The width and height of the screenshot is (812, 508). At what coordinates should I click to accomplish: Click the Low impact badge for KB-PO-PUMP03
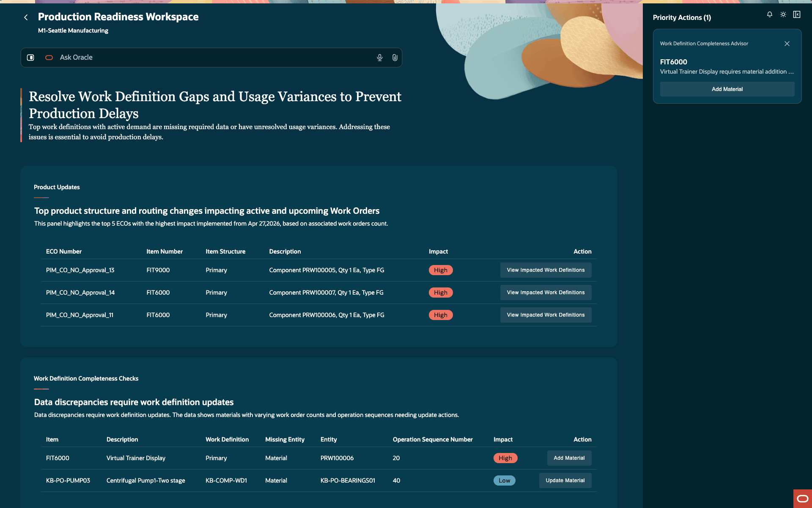[504, 480]
